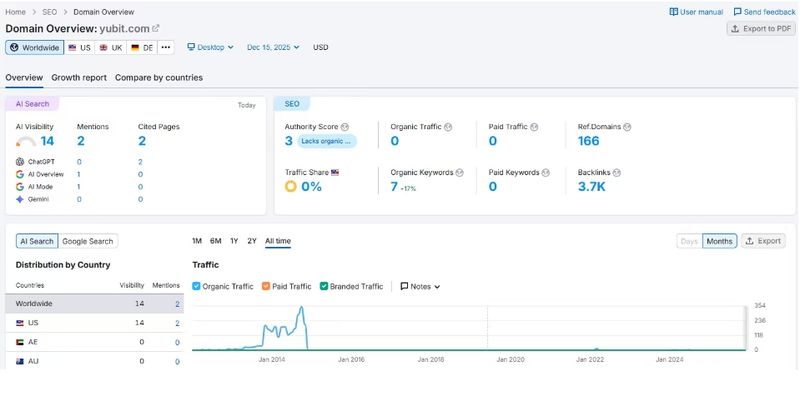
Task: Click info icon beside Ref.Domains
Action: coord(627,127)
